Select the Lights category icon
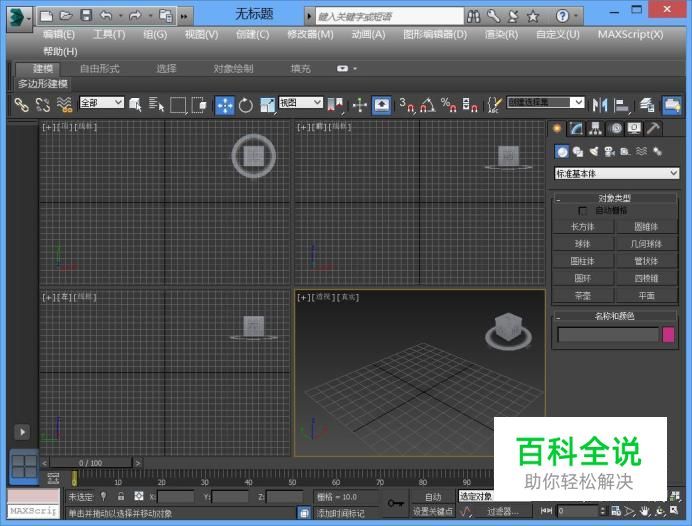Viewport: 692px width, 526px height. point(594,151)
